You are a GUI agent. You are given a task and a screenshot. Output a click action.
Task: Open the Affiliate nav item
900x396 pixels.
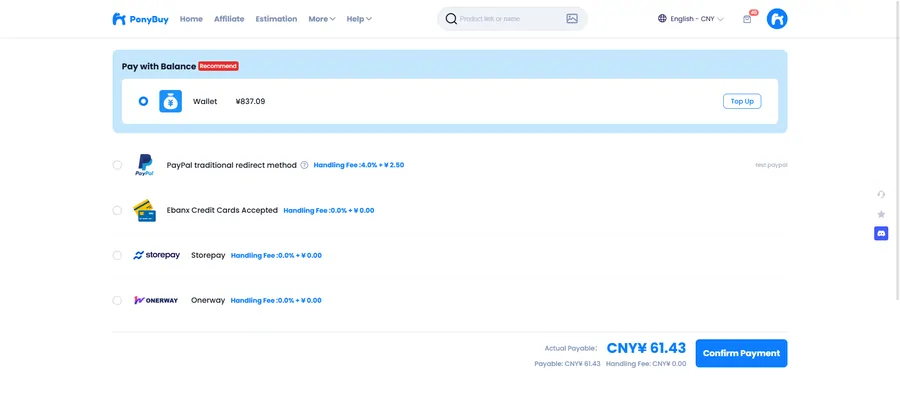point(229,19)
